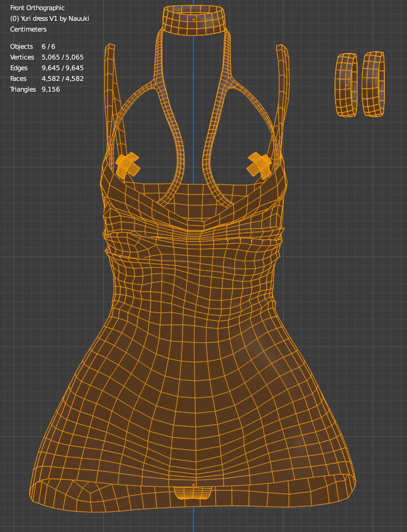Click the Objects "6 / 6" statistic
This screenshot has height=532, width=407.
[x=49, y=46]
